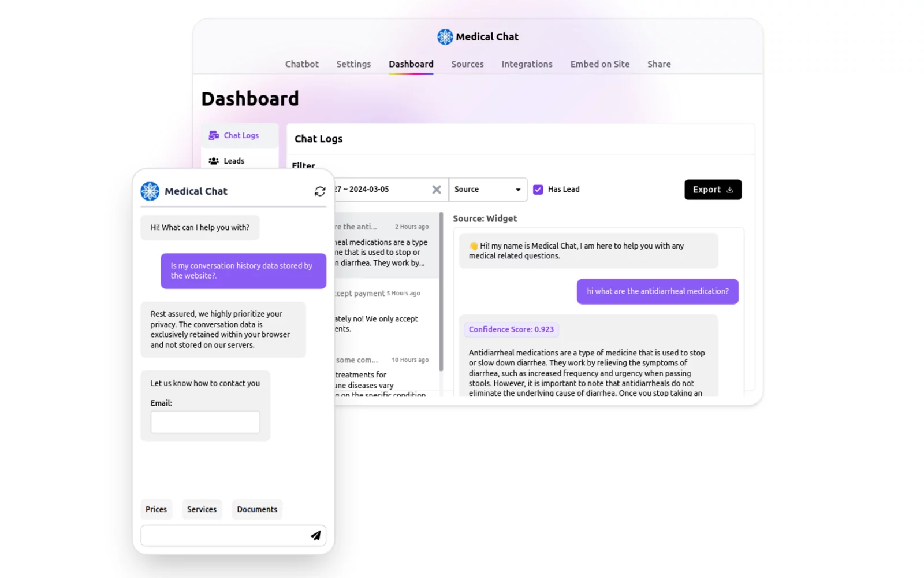
Task: Click the Documents quick reply
Action: (x=256, y=509)
